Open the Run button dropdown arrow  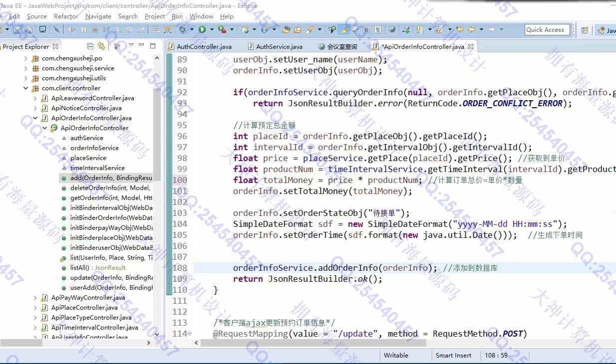tap(210, 30)
